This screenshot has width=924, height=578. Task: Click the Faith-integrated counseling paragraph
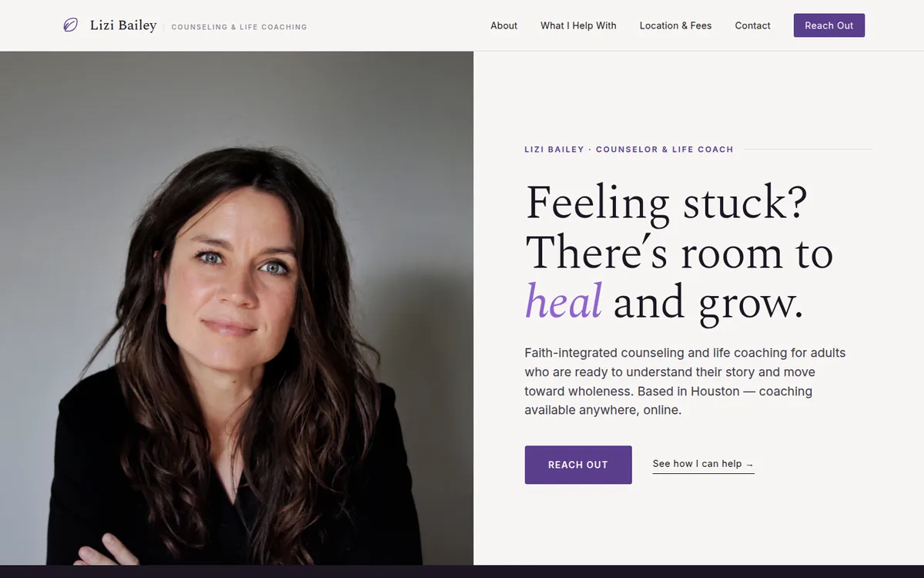click(685, 381)
